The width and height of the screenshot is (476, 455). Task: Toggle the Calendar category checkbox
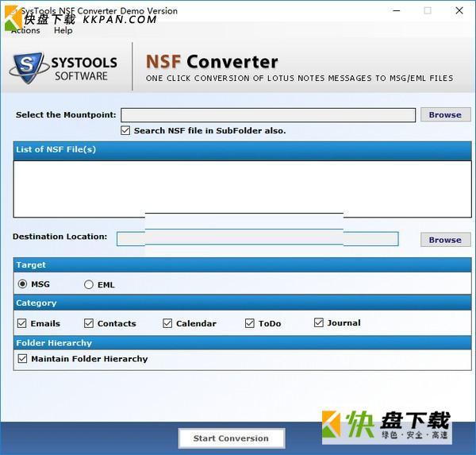click(167, 323)
